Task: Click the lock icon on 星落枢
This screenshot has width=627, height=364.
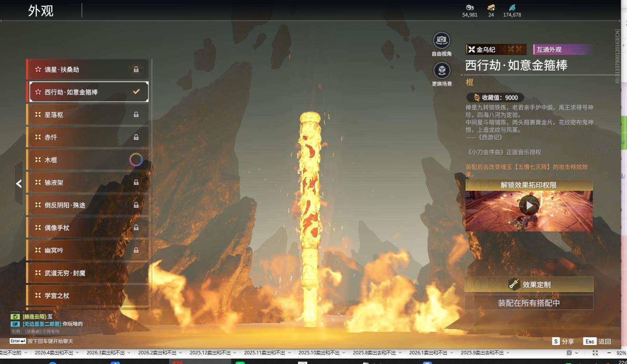Action: coord(136,114)
